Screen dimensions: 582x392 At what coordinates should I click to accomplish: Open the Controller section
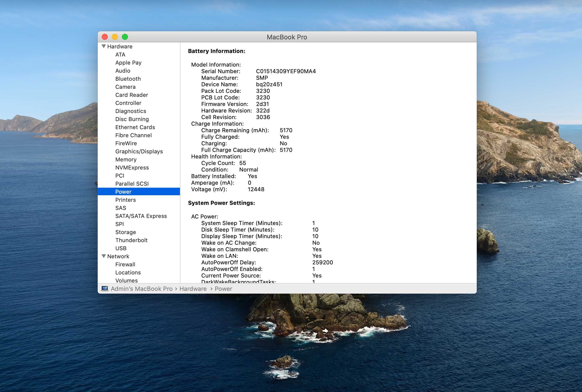pos(128,103)
